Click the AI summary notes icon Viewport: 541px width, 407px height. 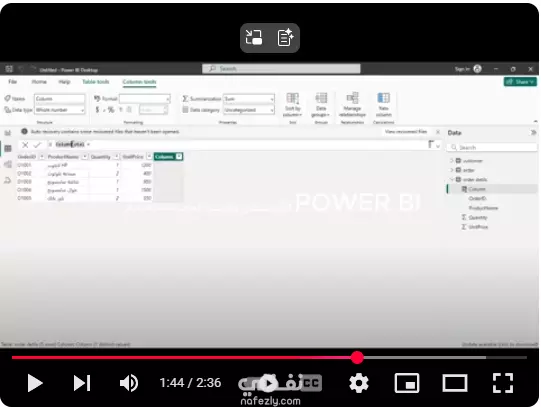point(285,38)
